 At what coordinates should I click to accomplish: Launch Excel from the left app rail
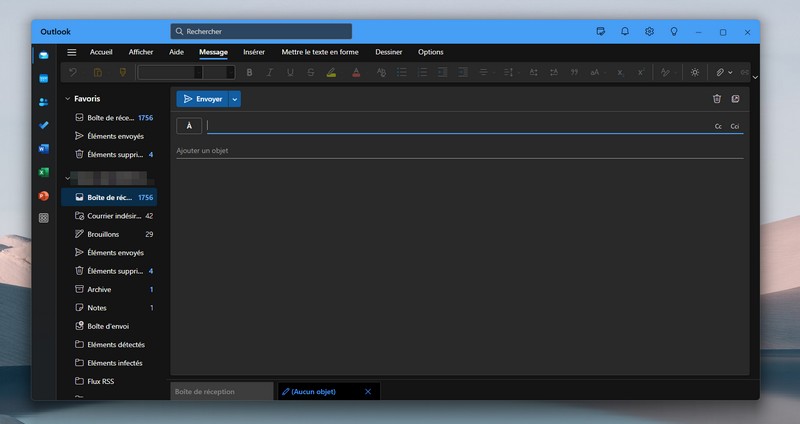[43, 172]
